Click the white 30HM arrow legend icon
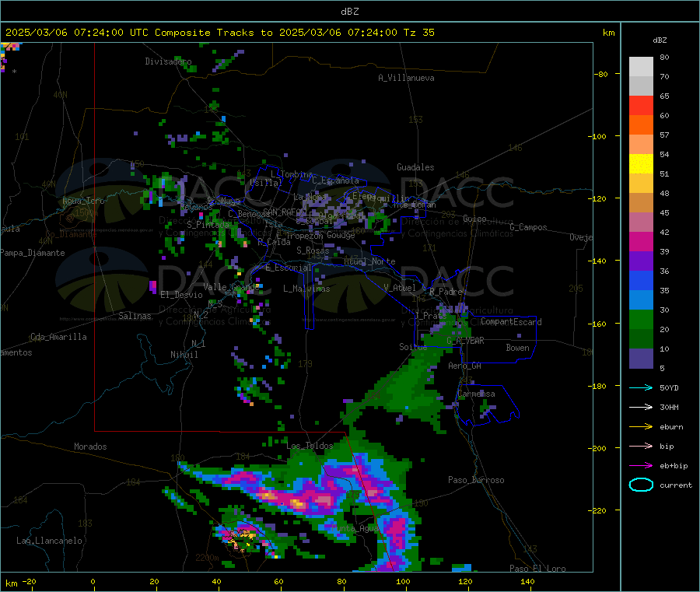 coord(641,407)
